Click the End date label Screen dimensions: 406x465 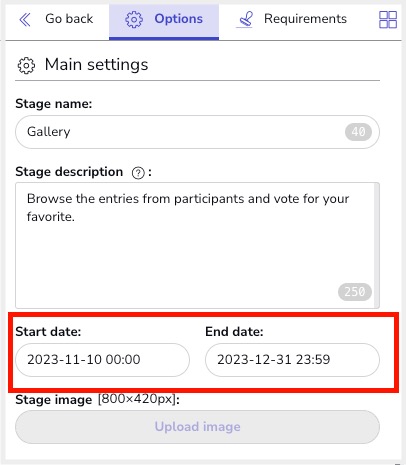coord(234,332)
